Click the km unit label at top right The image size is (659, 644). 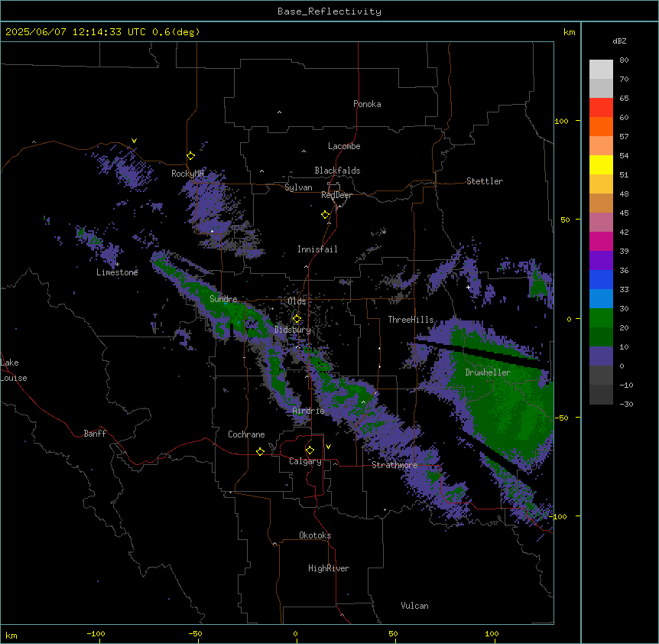click(570, 32)
